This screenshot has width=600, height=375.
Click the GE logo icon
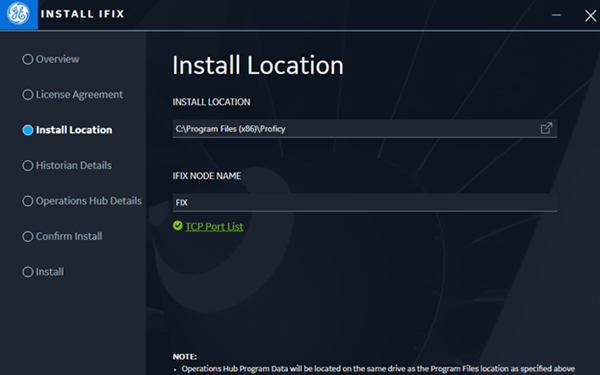[x=18, y=14]
